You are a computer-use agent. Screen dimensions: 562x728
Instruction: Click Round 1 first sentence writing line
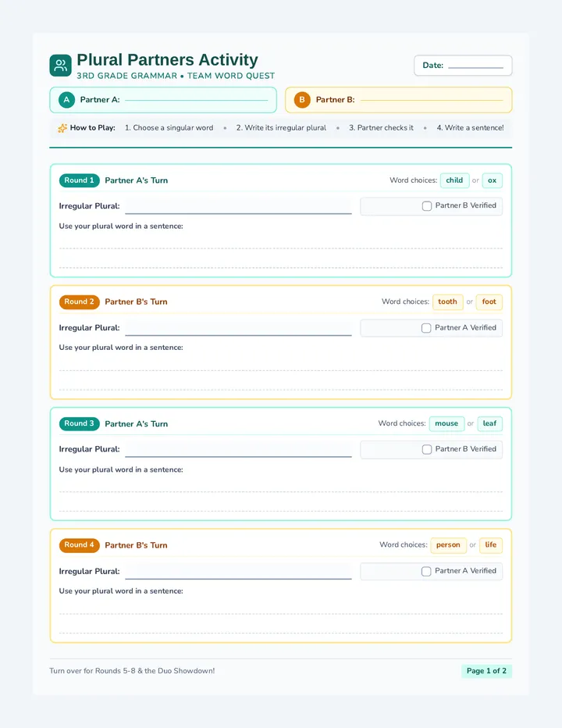tap(281, 248)
